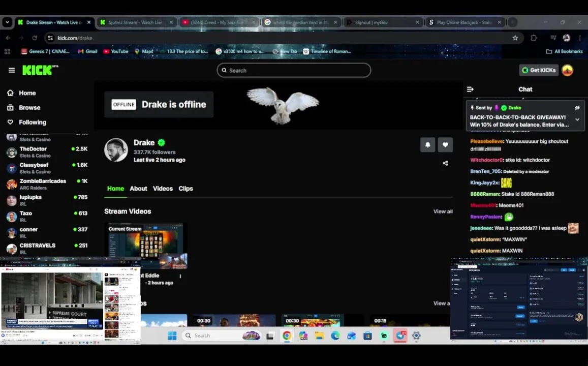Open Telegram from the taskbar
Viewport: 588px width, 366px height.
click(400, 335)
